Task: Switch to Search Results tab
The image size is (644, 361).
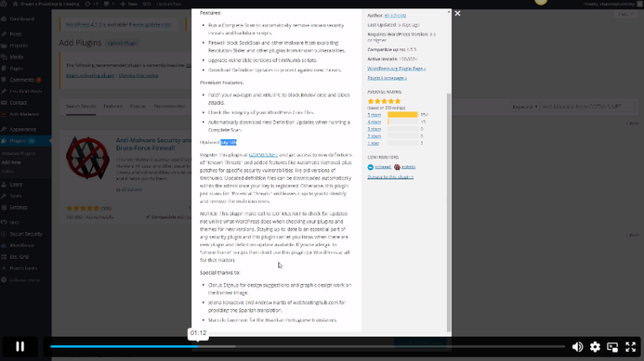Action: 80,106
